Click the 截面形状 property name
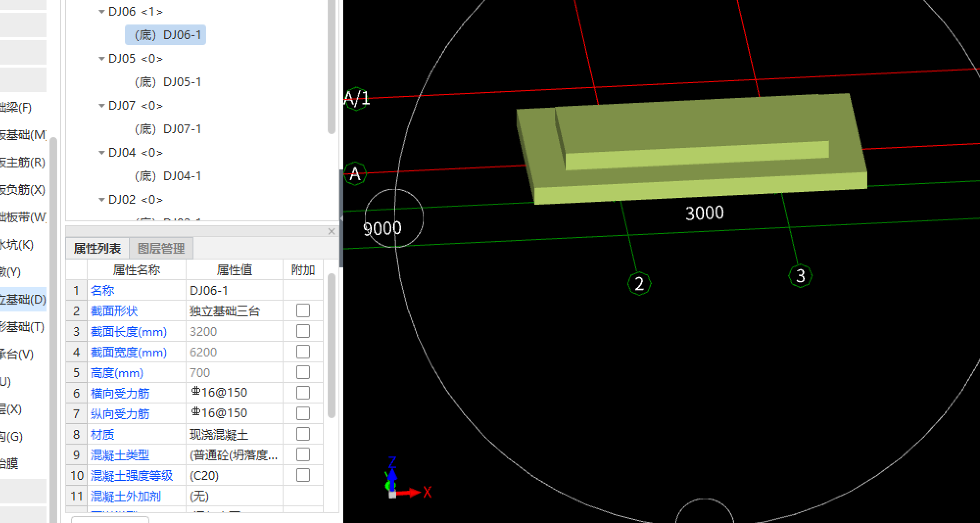 [114, 311]
